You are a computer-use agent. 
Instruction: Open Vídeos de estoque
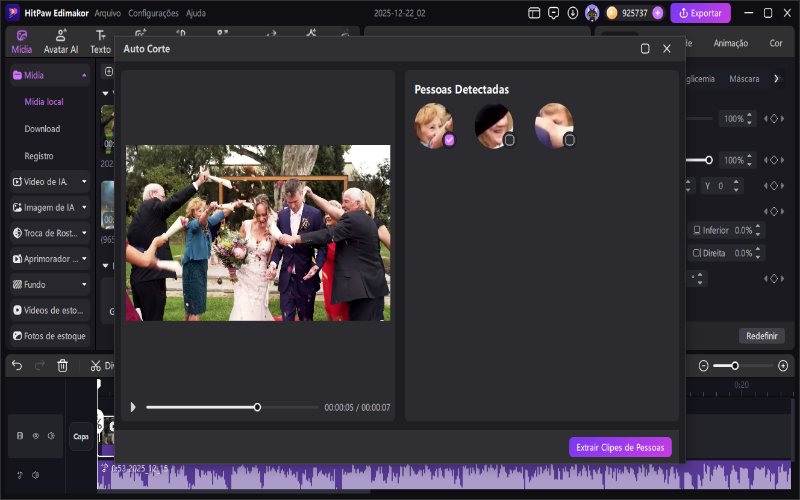tap(50, 310)
